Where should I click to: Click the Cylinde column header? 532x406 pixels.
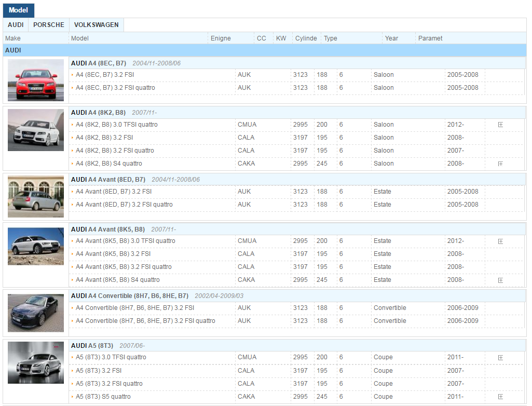307,38
